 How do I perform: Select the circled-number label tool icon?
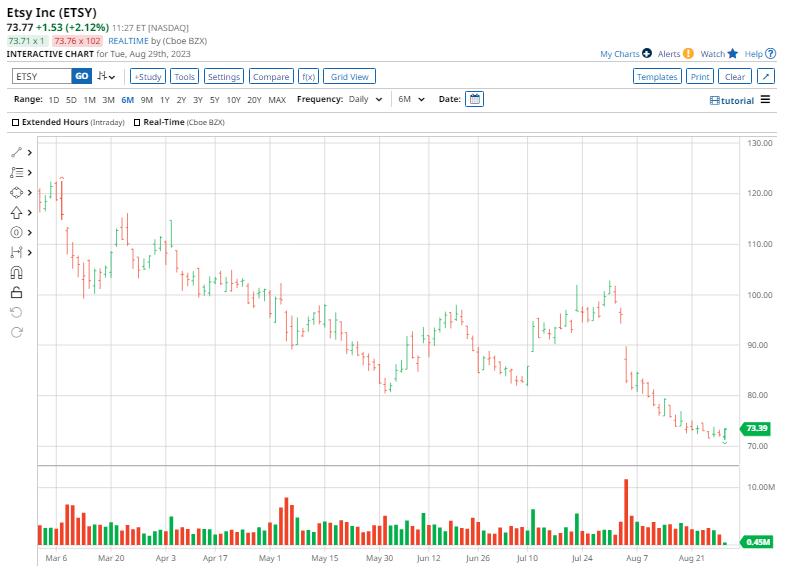coord(16,233)
